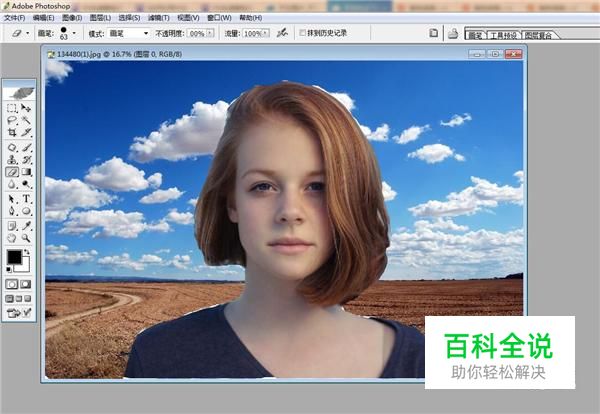Open brush preset picker arrow
The image size is (600, 414).
[x=74, y=33]
